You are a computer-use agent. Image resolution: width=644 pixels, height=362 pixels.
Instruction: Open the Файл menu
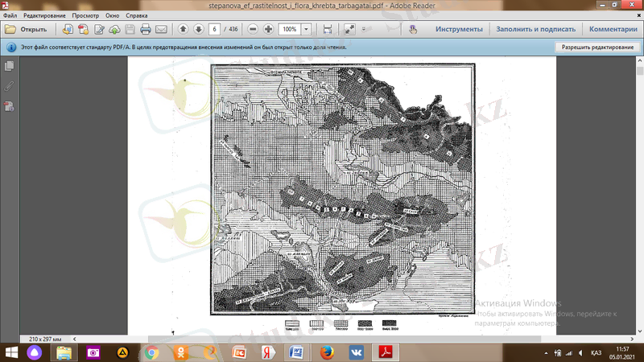pos(10,15)
